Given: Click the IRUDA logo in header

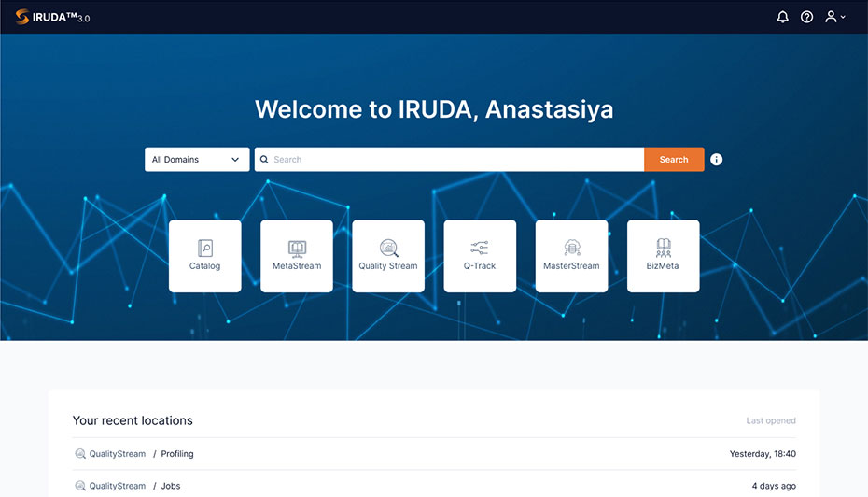Looking at the screenshot, I should [x=52, y=17].
